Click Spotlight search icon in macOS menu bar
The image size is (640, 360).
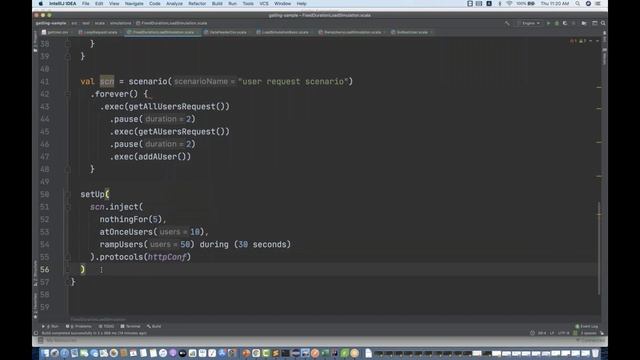tap(577, 4)
